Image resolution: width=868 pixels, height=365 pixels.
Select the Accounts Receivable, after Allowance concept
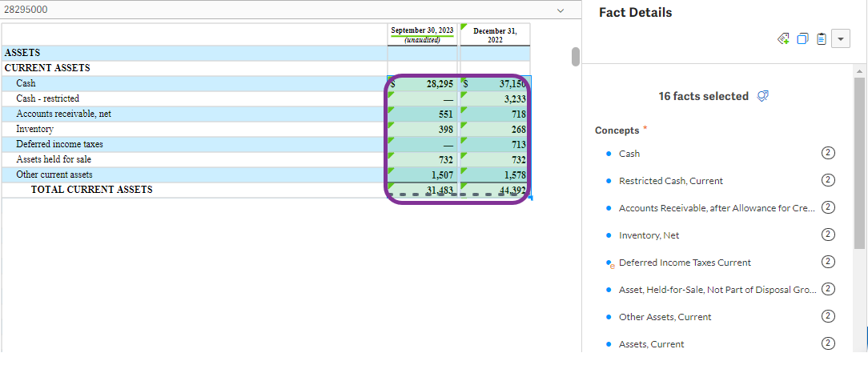coord(716,208)
